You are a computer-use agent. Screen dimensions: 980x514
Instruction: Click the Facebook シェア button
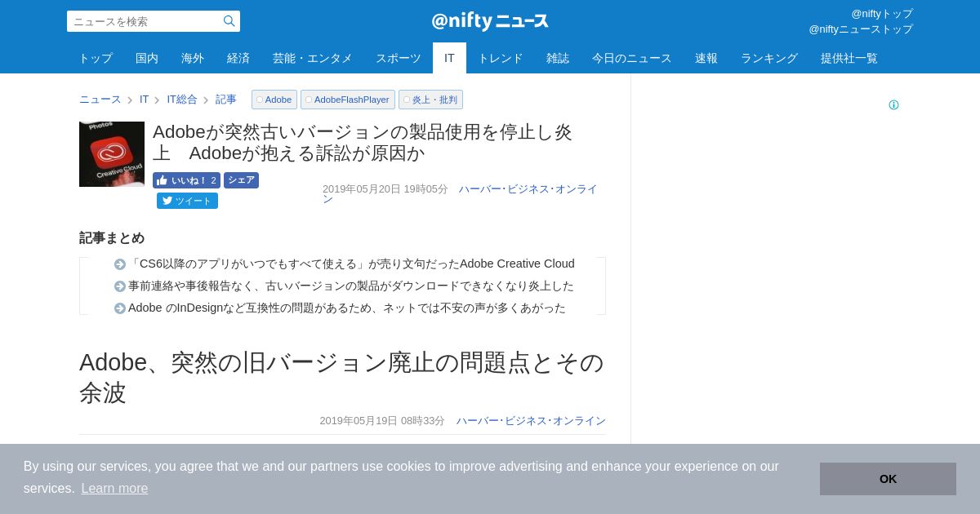click(241, 180)
